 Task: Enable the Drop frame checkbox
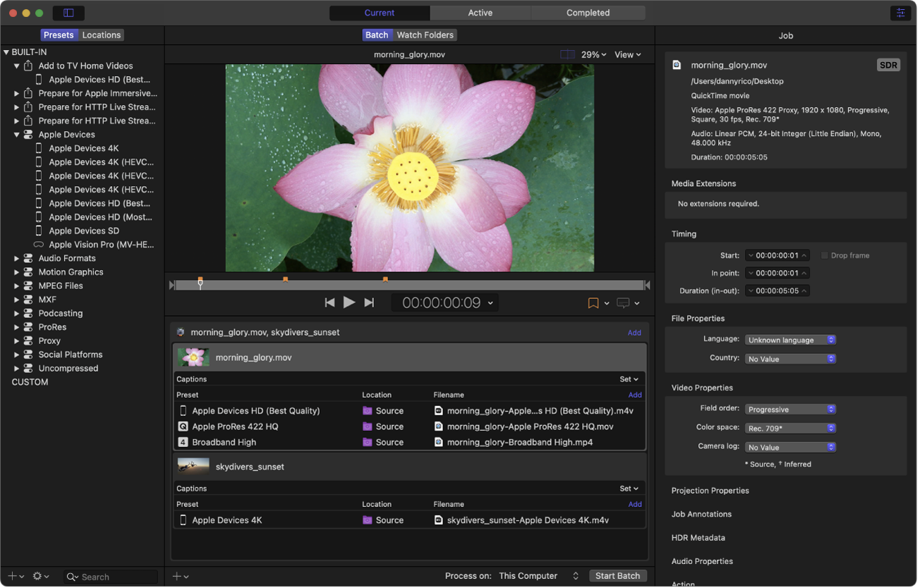tap(825, 255)
